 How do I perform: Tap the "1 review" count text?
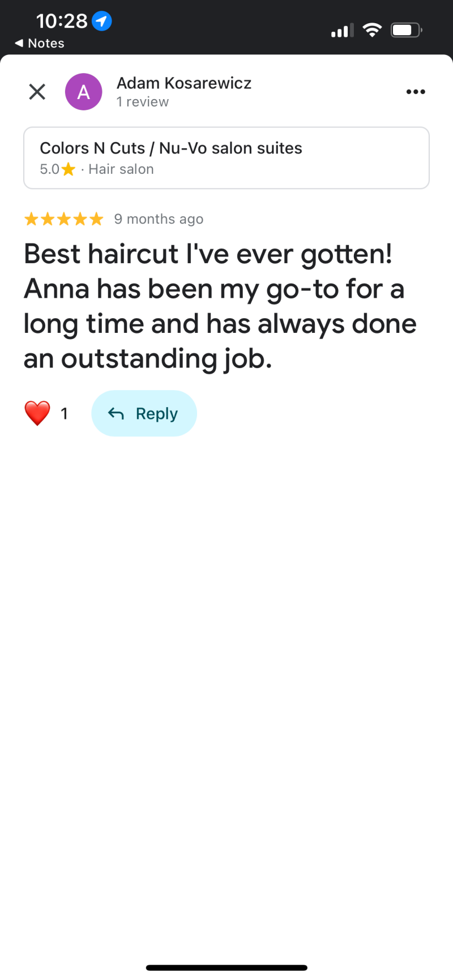point(143,102)
